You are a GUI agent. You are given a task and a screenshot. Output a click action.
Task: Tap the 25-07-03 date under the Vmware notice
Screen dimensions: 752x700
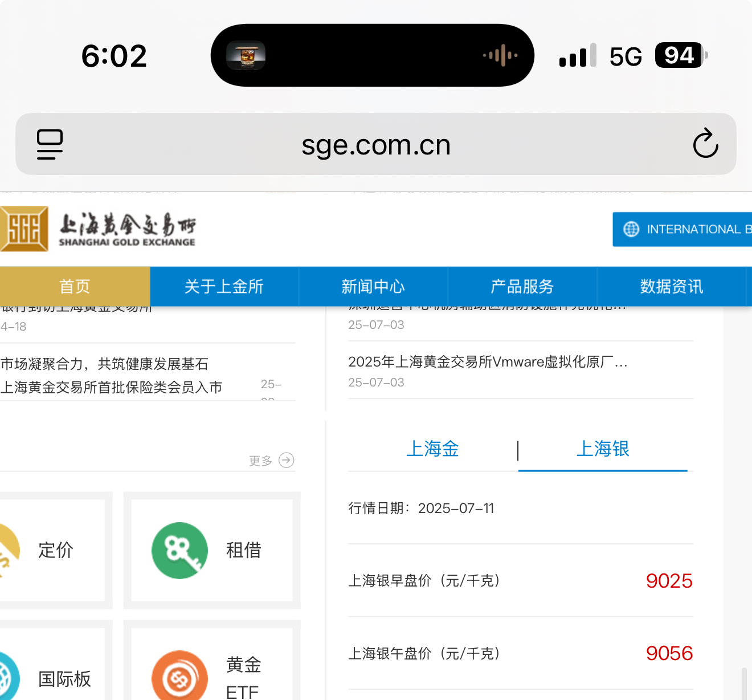tap(377, 382)
